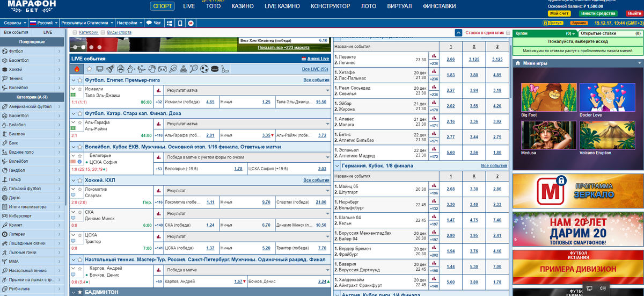Open the mobile version phone icon
The image size is (644, 296).
[180, 23]
